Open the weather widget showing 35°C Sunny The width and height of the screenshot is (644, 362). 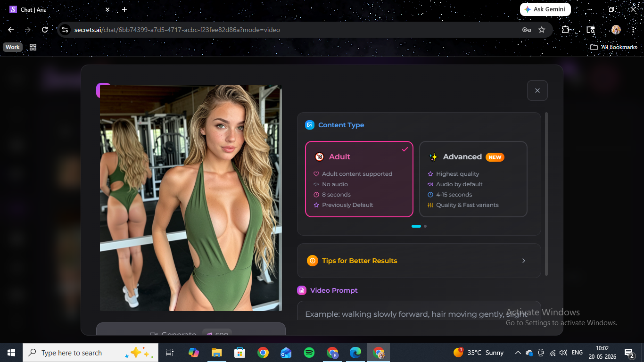tap(479, 353)
